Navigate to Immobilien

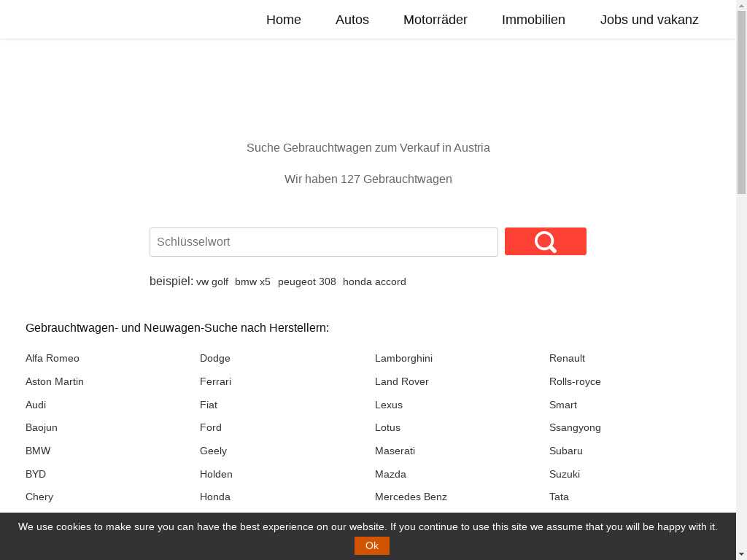point(533,20)
